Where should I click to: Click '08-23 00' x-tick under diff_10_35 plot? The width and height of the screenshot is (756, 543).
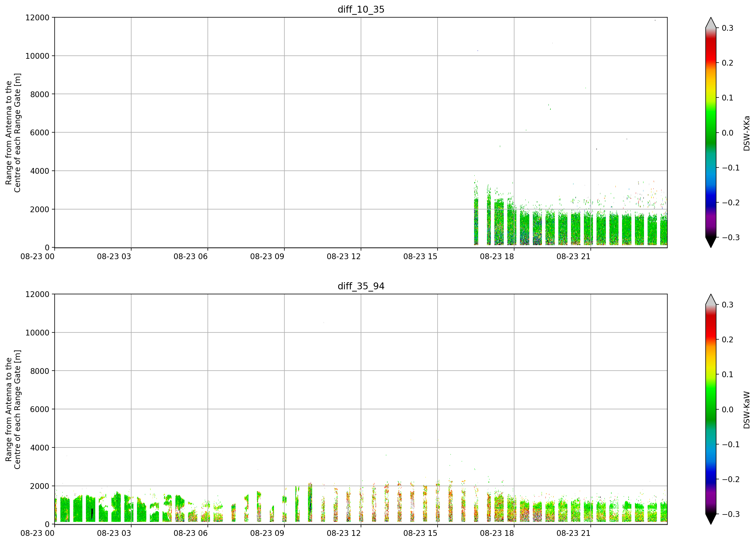(37, 256)
